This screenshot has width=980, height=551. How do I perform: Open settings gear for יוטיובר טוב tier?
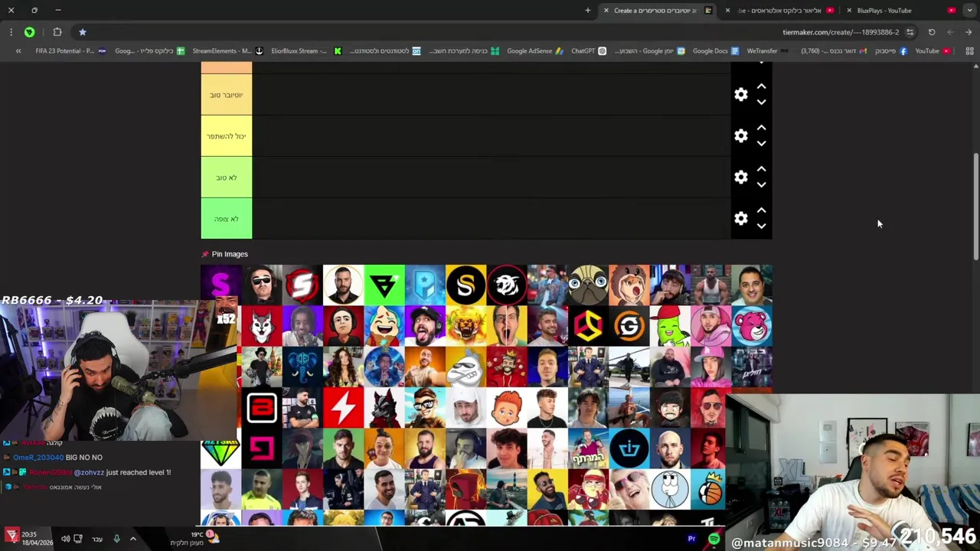click(x=740, y=95)
